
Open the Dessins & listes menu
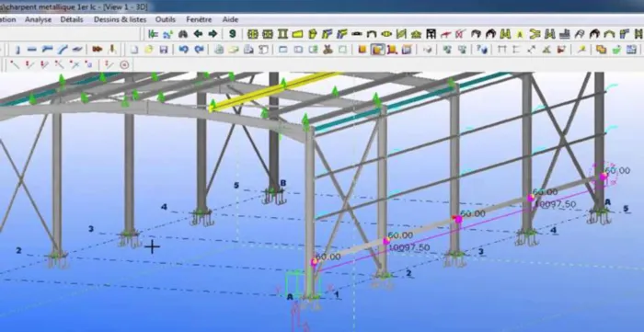pyautogui.click(x=120, y=19)
